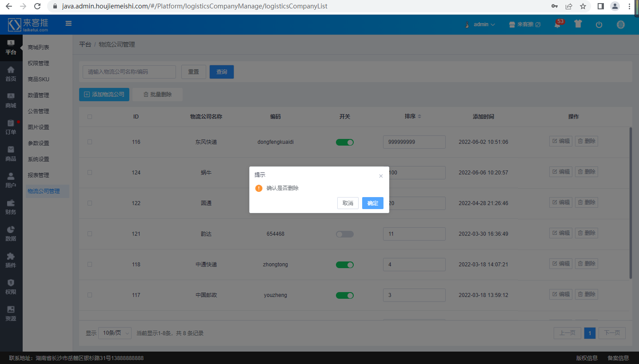The height and width of the screenshot is (364, 639).
Task: Go to 首页 home icon
Action: (x=11, y=74)
